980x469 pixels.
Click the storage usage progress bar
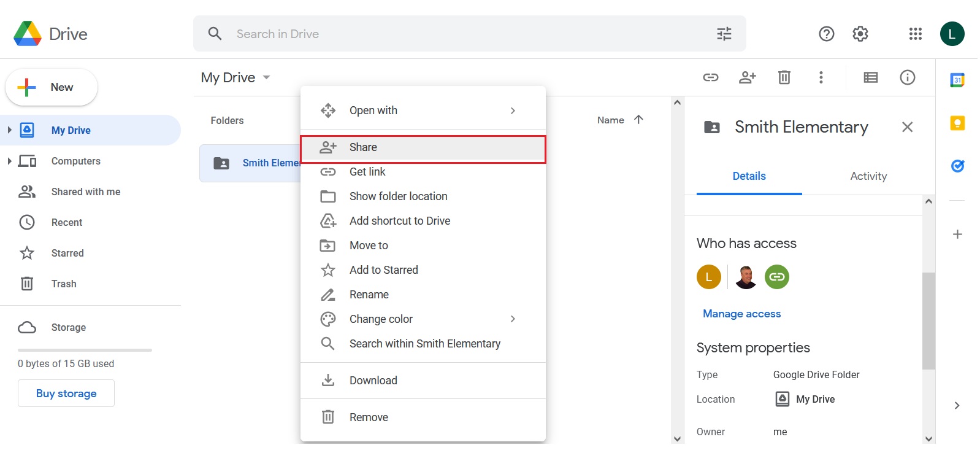[x=85, y=350]
